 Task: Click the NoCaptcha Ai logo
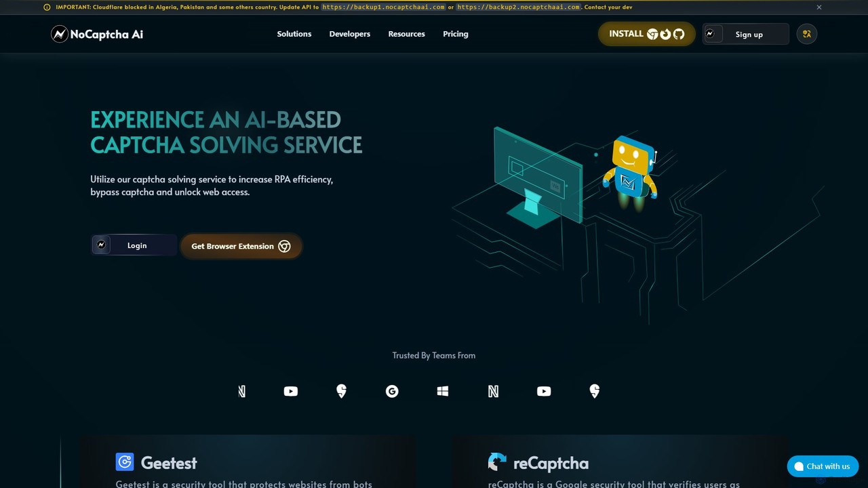tap(97, 34)
